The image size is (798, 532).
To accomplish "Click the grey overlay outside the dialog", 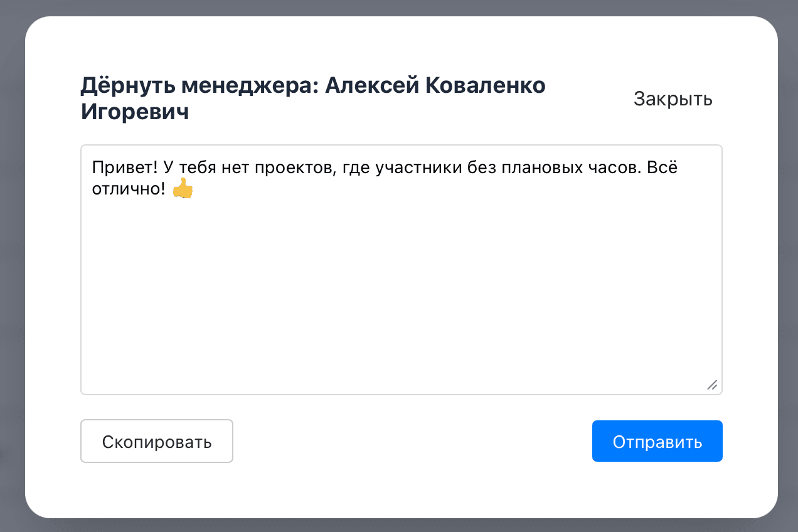I will pos(13,266).
